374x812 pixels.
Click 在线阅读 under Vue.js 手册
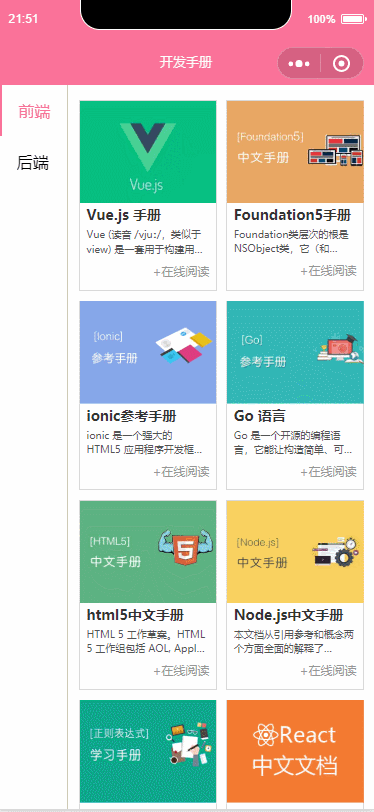pyautogui.click(x=181, y=271)
